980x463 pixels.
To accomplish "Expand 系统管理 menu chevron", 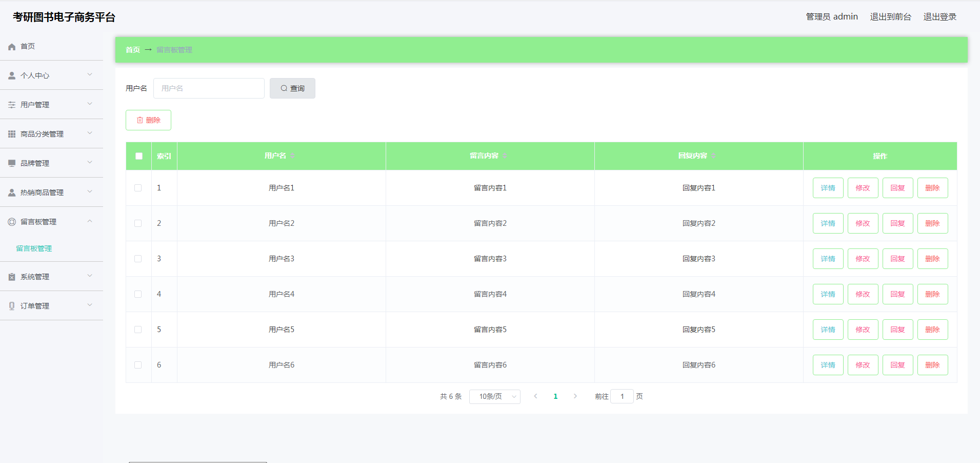I will click(90, 276).
